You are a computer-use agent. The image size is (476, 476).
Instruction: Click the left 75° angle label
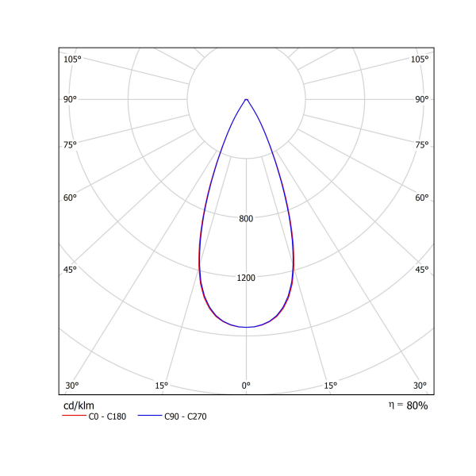pyautogui.click(x=70, y=145)
